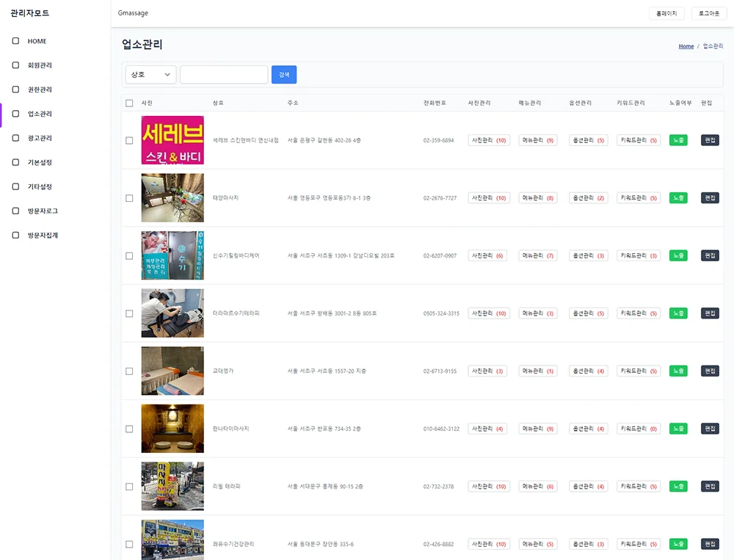
Task: Click the 기본설정 sidebar icon
Action: (x=15, y=162)
